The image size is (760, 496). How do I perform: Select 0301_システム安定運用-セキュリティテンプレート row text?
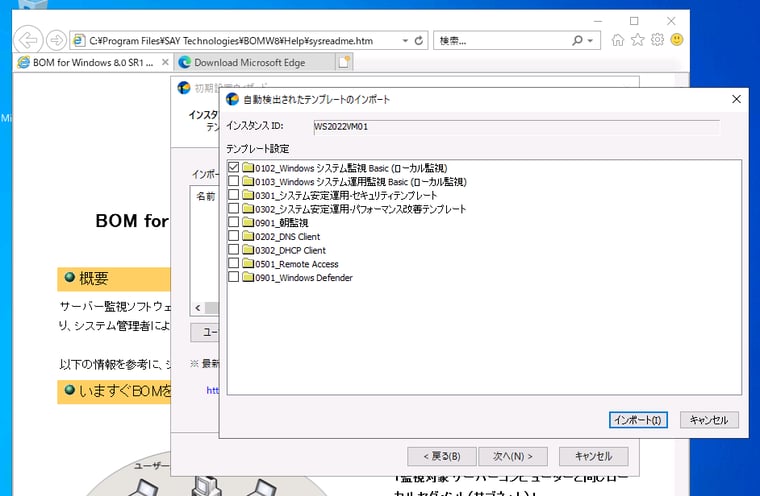(346, 195)
